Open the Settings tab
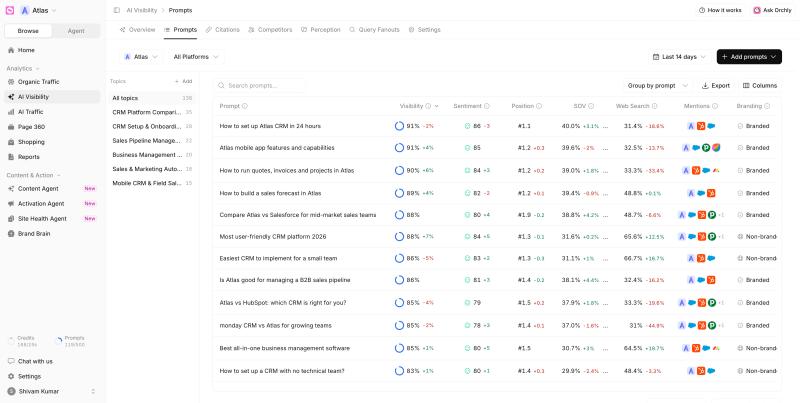Viewport: 800px width, 403px height. tap(424, 30)
